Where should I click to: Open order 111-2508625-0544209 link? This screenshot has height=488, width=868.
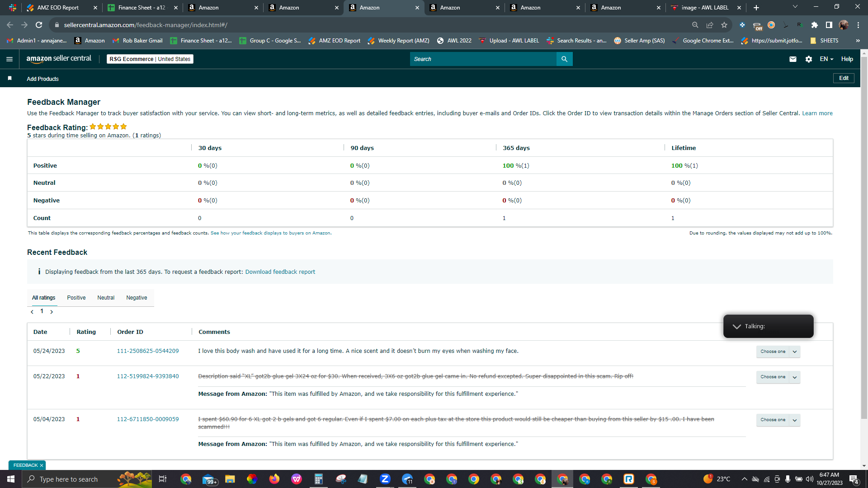(148, 351)
